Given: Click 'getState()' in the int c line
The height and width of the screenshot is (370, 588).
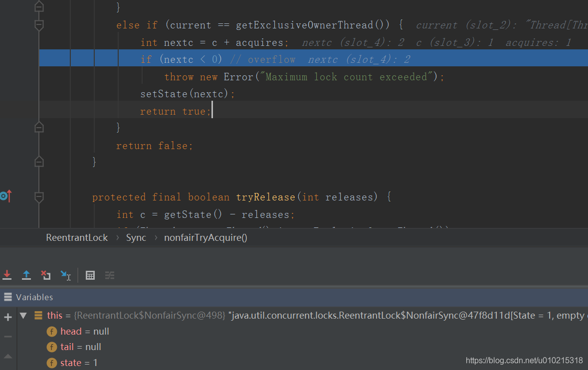Looking at the screenshot, I should [193, 214].
